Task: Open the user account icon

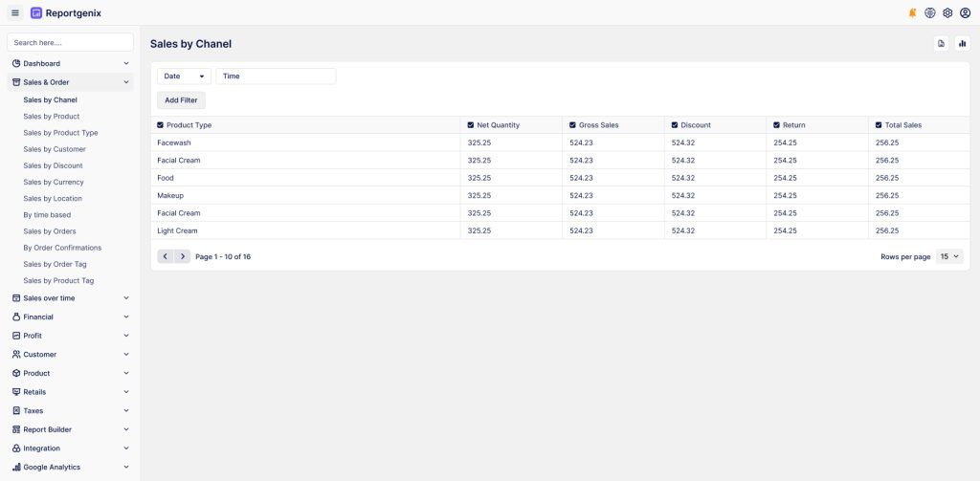Action: 965,13
